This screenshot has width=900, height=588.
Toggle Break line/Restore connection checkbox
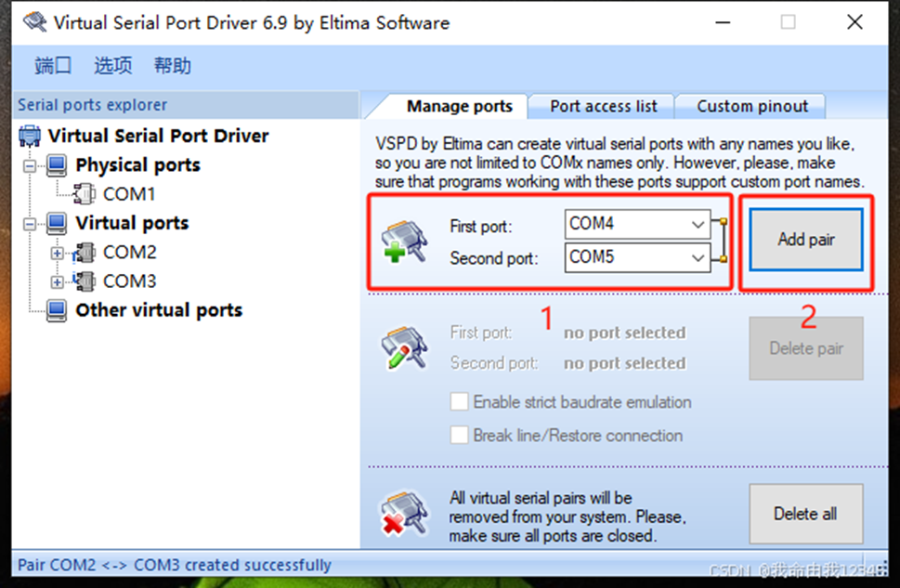pos(459,435)
